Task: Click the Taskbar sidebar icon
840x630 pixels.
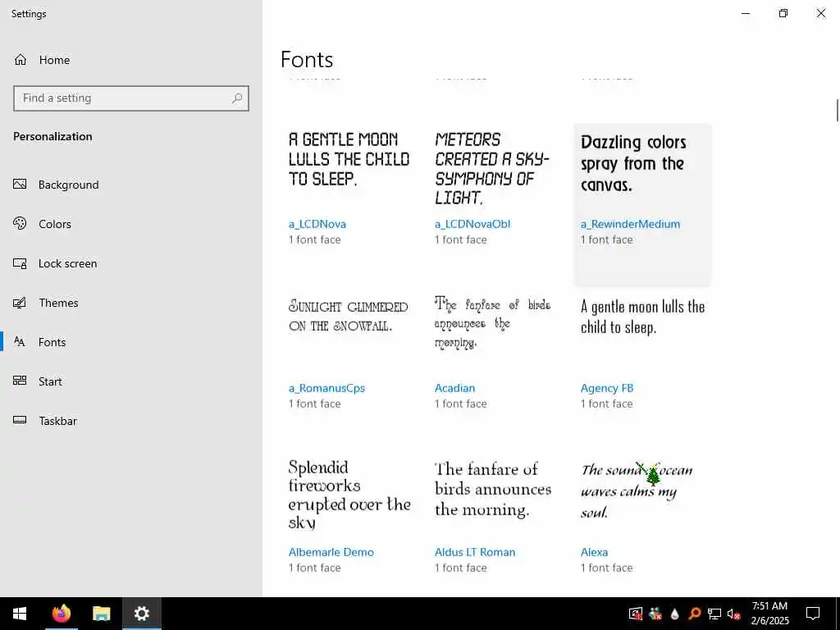Action: coord(20,421)
